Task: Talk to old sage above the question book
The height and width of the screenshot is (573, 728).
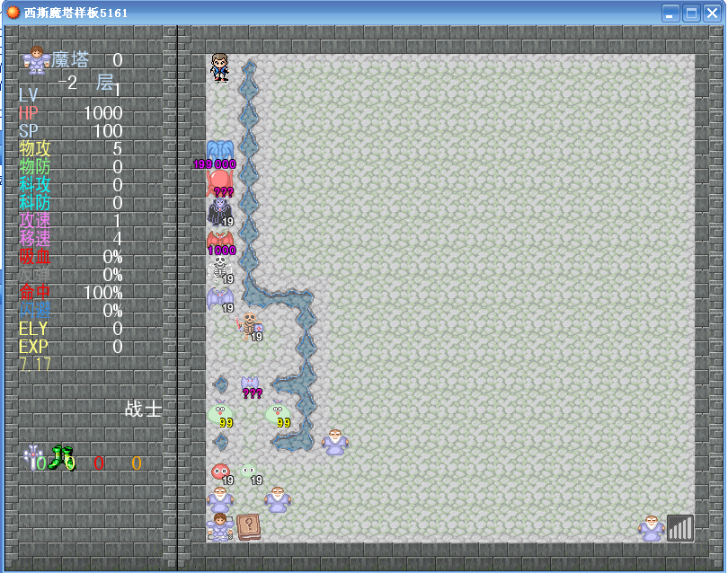Action: (x=278, y=499)
